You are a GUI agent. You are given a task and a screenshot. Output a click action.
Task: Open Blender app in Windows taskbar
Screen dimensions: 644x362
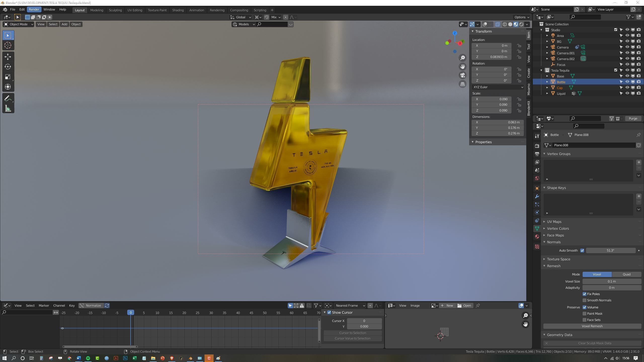pos(190,358)
